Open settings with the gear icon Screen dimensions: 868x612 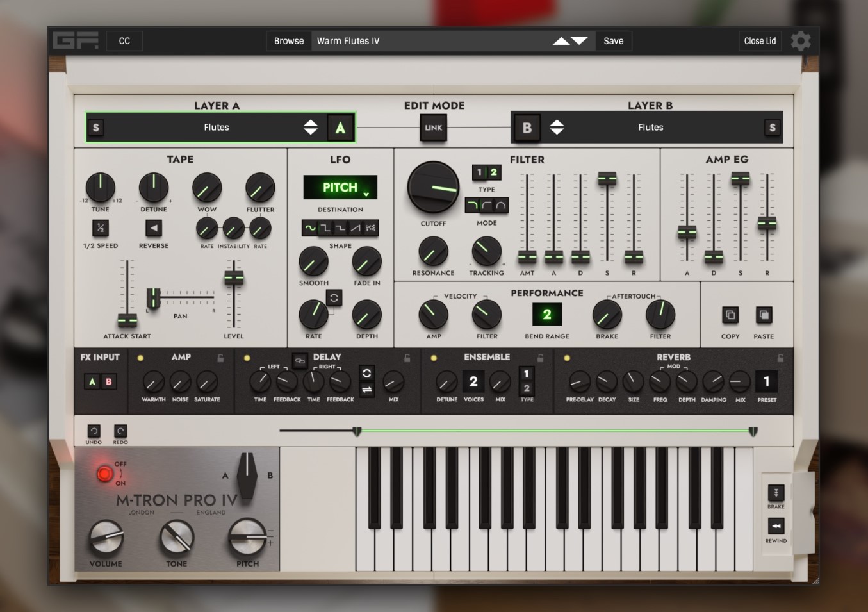coord(801,41)
